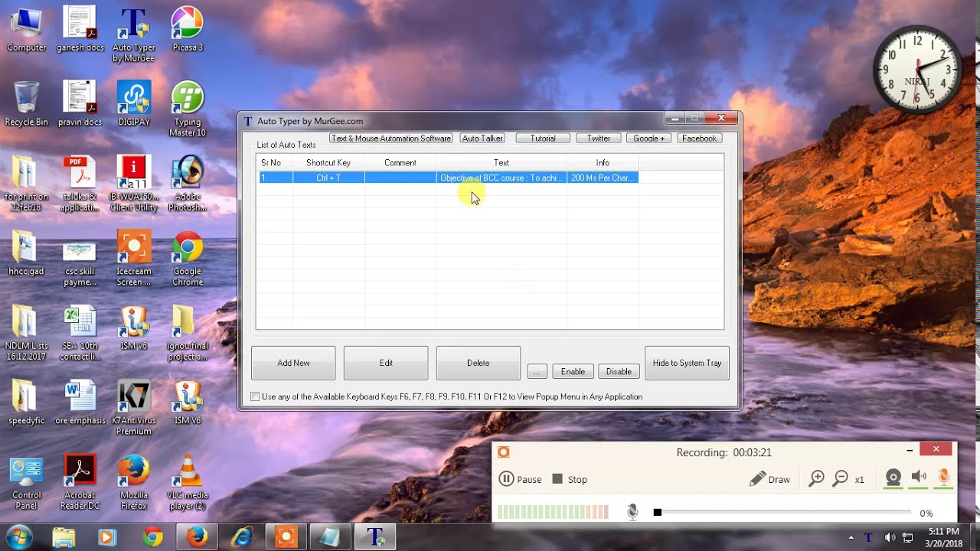Select the '200 Ms Per Char' info cell
This screenshot has width=980, height=551.
click(x=603, y=178)
